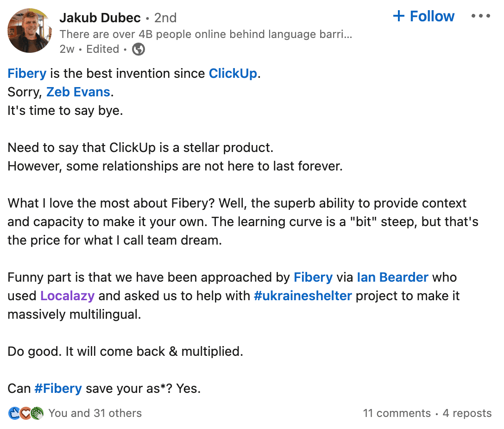Screen dimensions: 504x429
Task: Open Jakub Dubec's profile photo
Action: [x=30, y=31]
